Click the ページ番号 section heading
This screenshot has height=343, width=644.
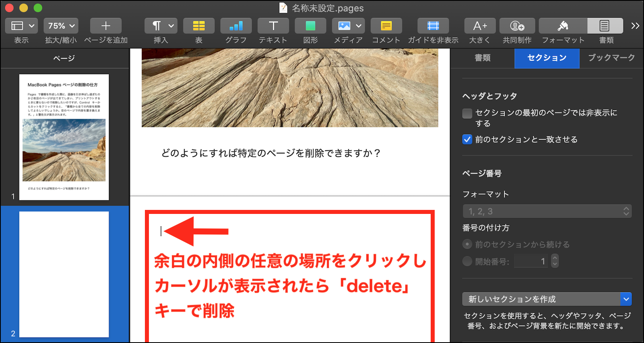pos(482,174)
